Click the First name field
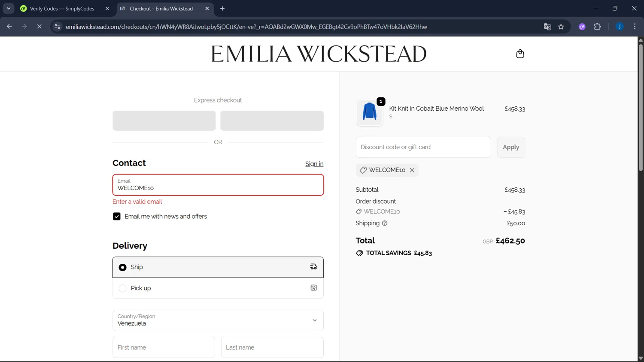 (x=164, y=347)
